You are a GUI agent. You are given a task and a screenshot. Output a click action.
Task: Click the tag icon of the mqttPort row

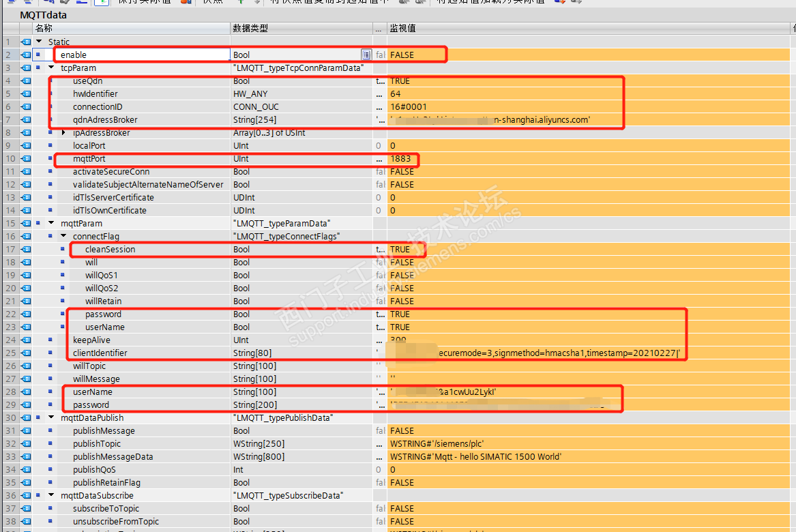pos(26,158)
